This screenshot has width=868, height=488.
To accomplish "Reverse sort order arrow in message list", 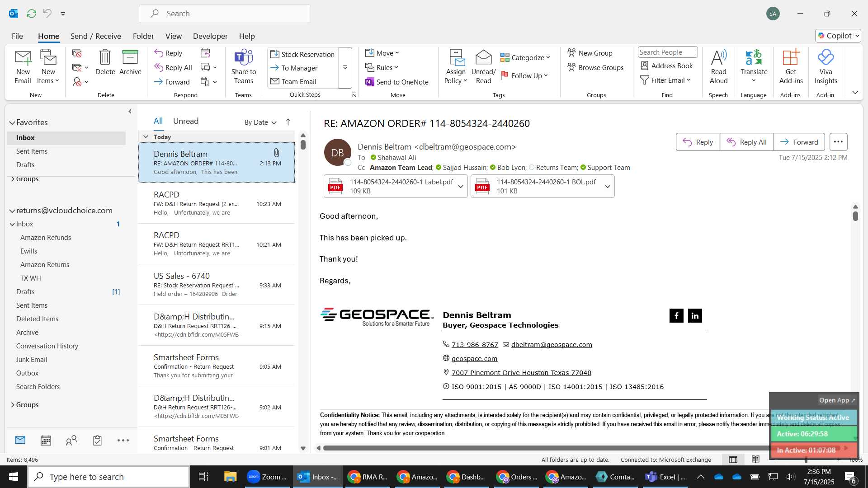I will point(288,122).
